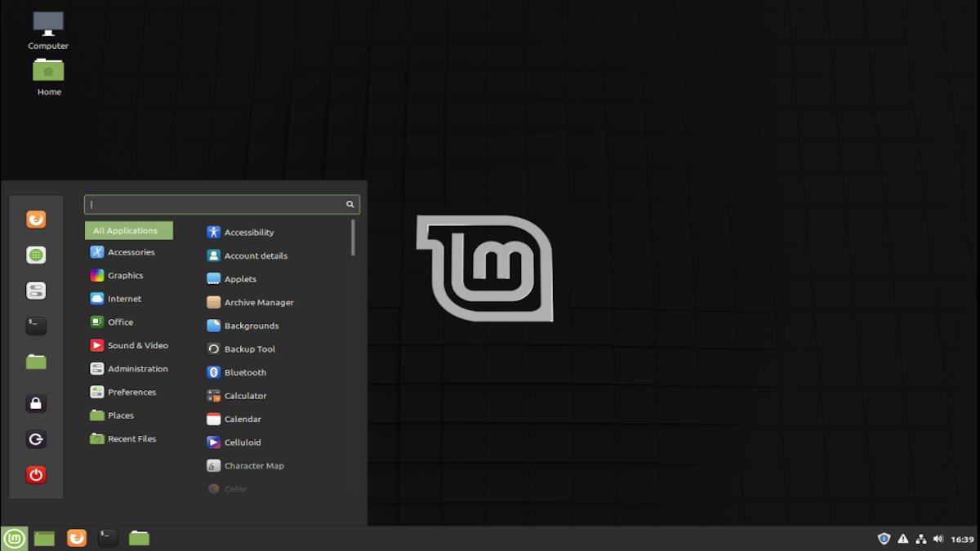Open the network connection tray icon

click(920, 539)
